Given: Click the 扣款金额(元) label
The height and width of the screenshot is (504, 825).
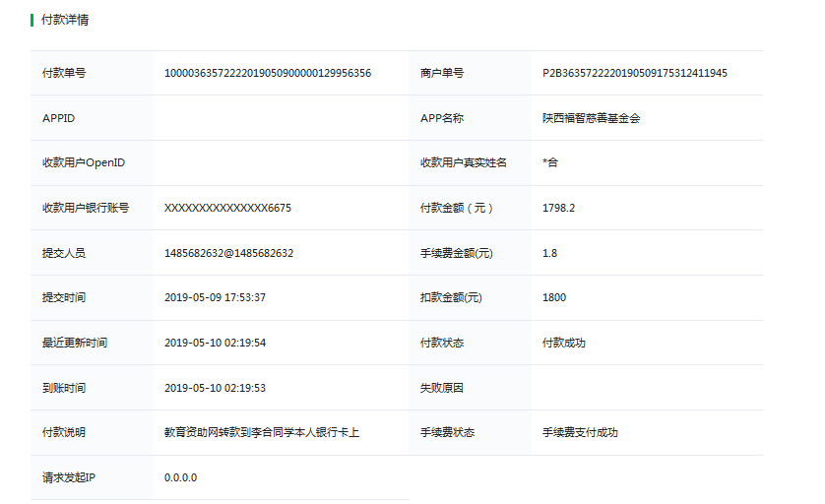Looking at the screenshot, I should pos(451,297).
